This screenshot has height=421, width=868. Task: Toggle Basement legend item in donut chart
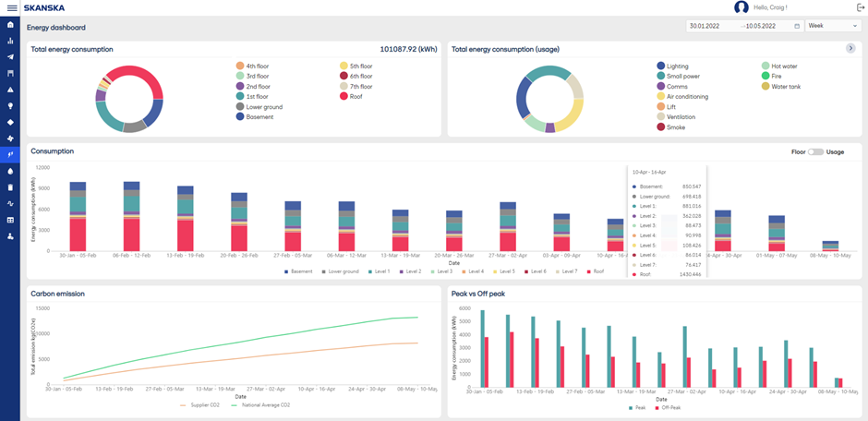coord(255,116)
